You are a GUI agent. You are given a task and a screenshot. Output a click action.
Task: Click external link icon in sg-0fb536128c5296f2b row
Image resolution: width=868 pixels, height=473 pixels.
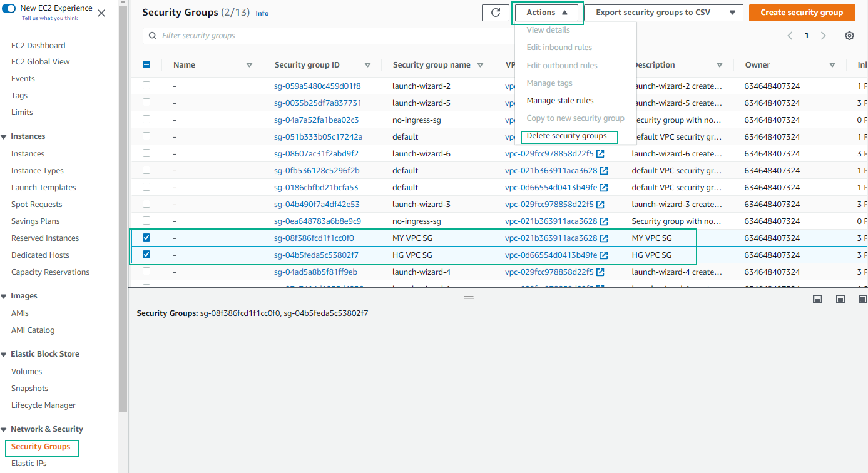(604, 170)
